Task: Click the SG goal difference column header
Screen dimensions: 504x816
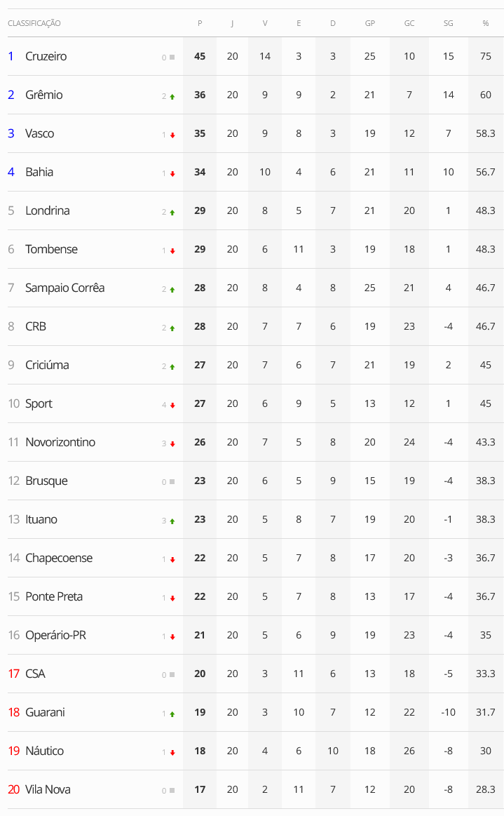Action: [x=448, y=23]
